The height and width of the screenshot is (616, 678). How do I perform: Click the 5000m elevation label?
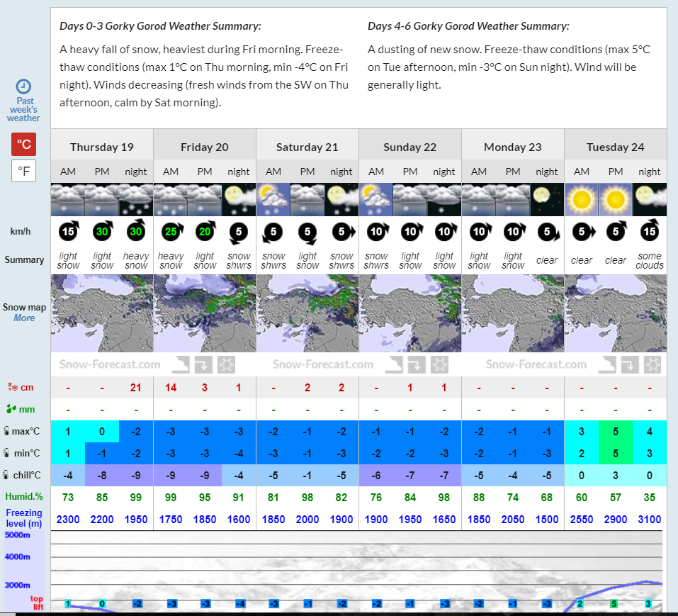(17, 534)
